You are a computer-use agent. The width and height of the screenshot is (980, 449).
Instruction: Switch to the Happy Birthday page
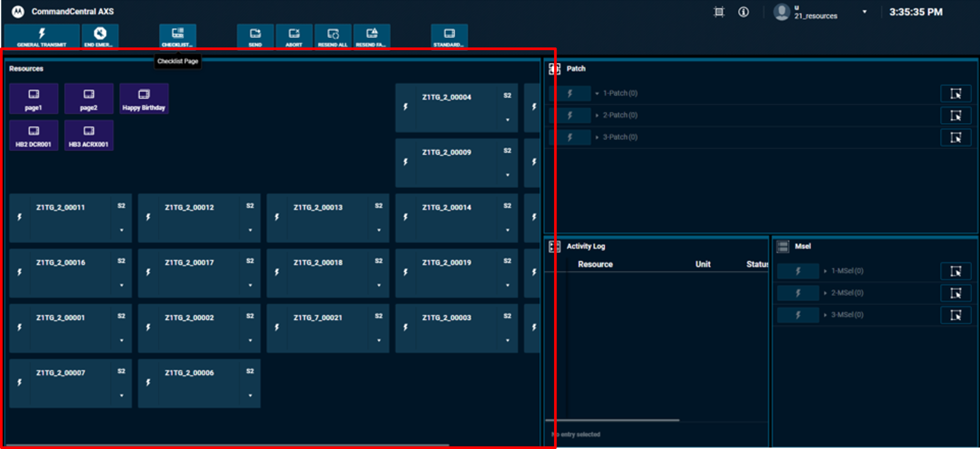point(144,99)
